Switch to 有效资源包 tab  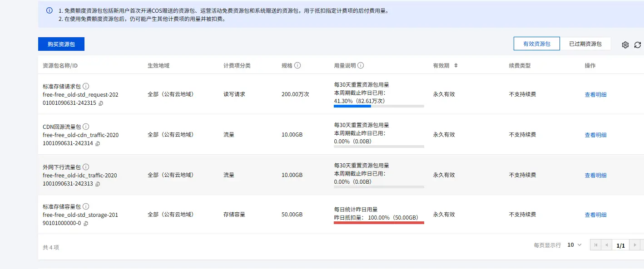pos(537,44)
